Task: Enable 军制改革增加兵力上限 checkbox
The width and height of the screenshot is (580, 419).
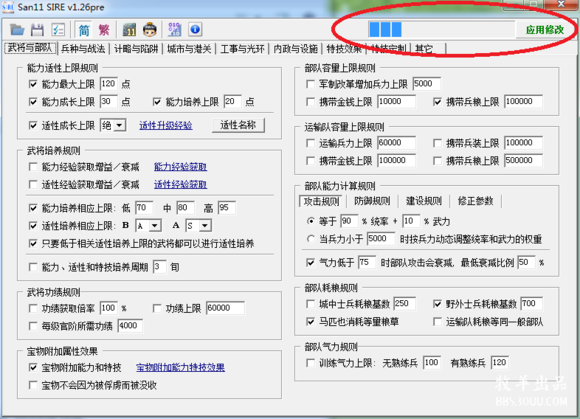Action: (x=310, y=84)
